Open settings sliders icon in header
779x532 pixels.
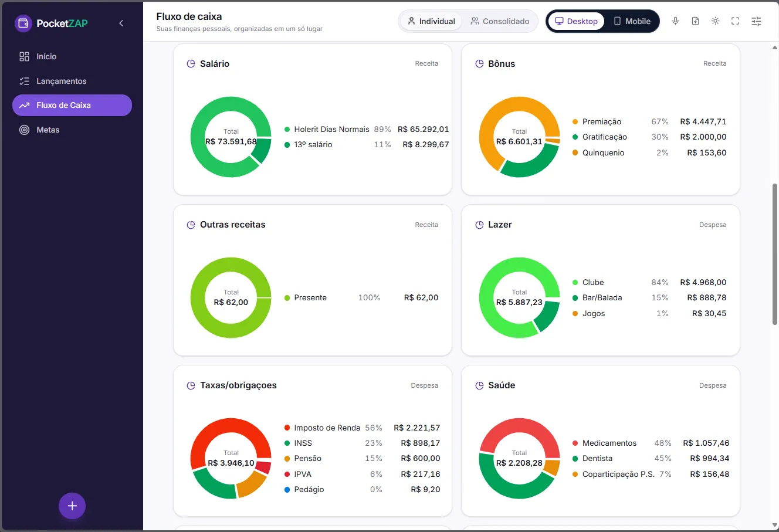point(757,21)
